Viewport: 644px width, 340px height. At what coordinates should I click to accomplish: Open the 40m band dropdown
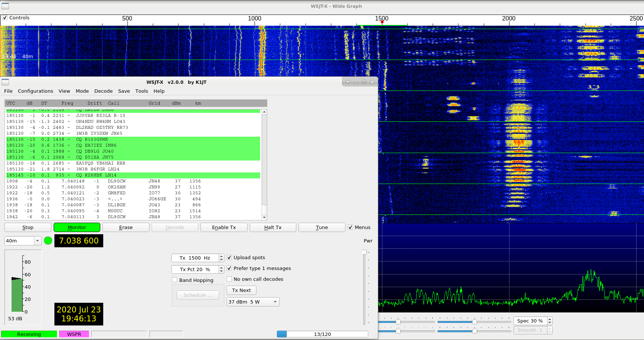click(x=37, y=241)
